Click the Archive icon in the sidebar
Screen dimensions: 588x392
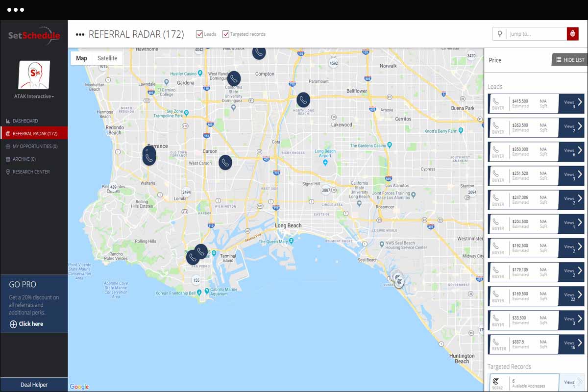click(8, 159)
